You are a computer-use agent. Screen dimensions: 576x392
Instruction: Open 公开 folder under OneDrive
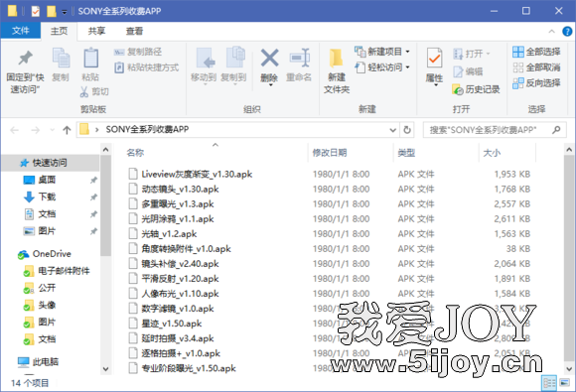(47, 288)
